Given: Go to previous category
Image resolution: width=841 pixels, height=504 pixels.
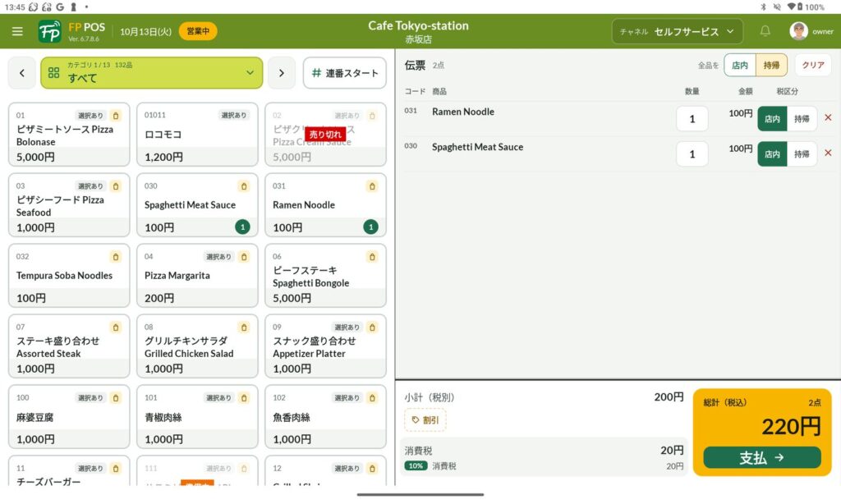Looking at the screenshot, I should point(22,73).
